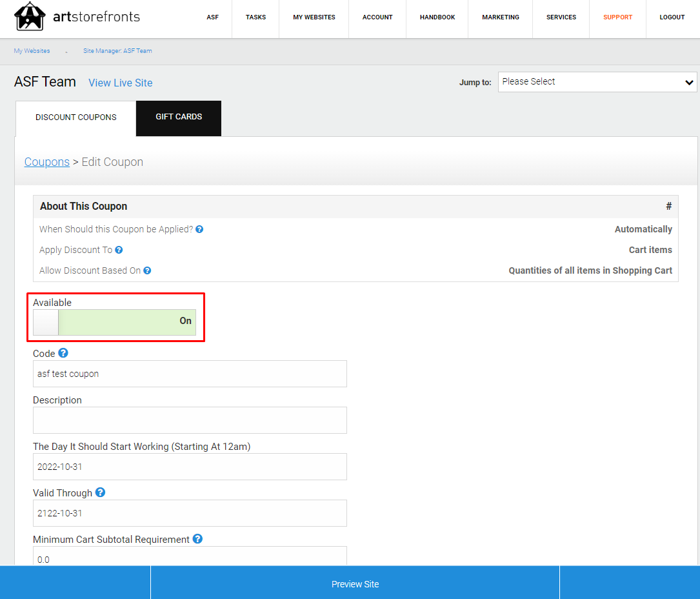Click the help icon beside the Code label

pos(63,352)
